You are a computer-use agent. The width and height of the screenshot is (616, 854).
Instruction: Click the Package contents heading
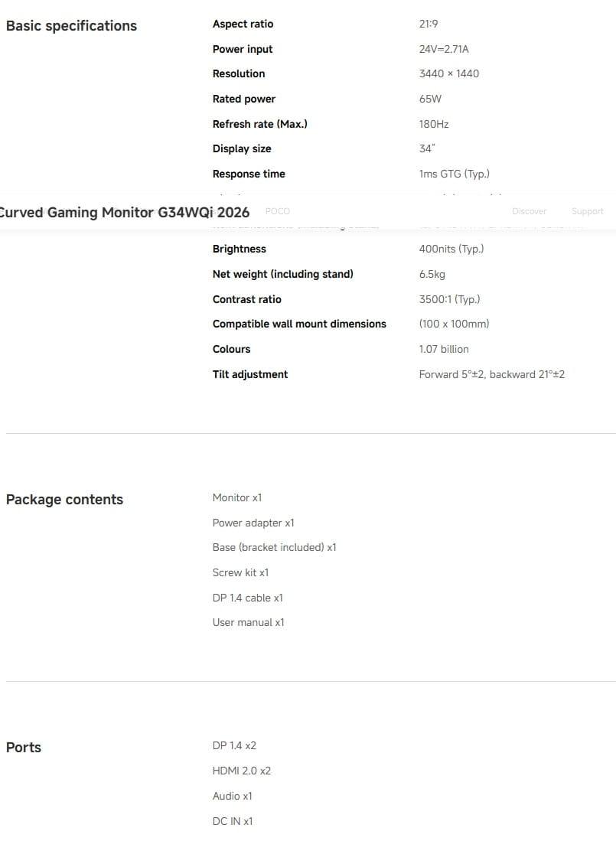[64, 500]
